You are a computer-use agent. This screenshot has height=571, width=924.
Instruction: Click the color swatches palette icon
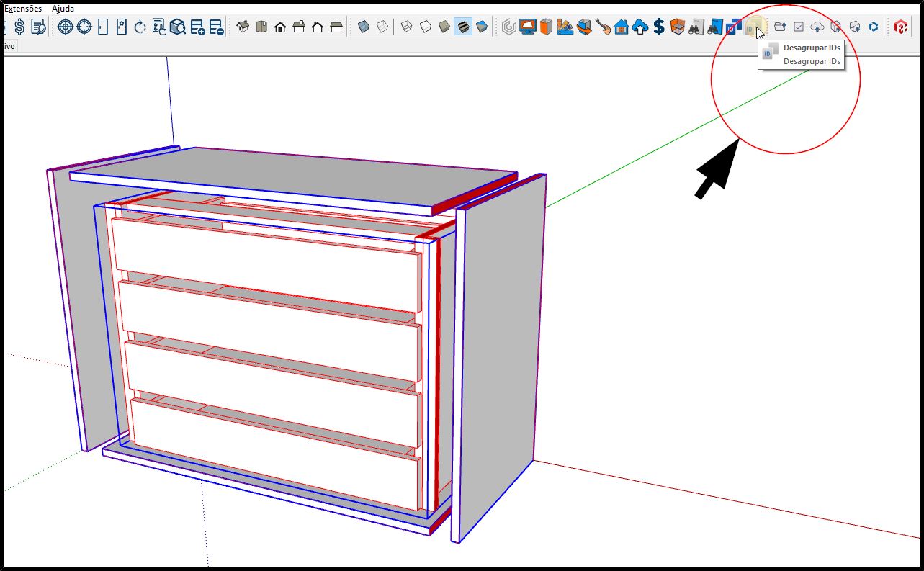click(x=565, y=27)
